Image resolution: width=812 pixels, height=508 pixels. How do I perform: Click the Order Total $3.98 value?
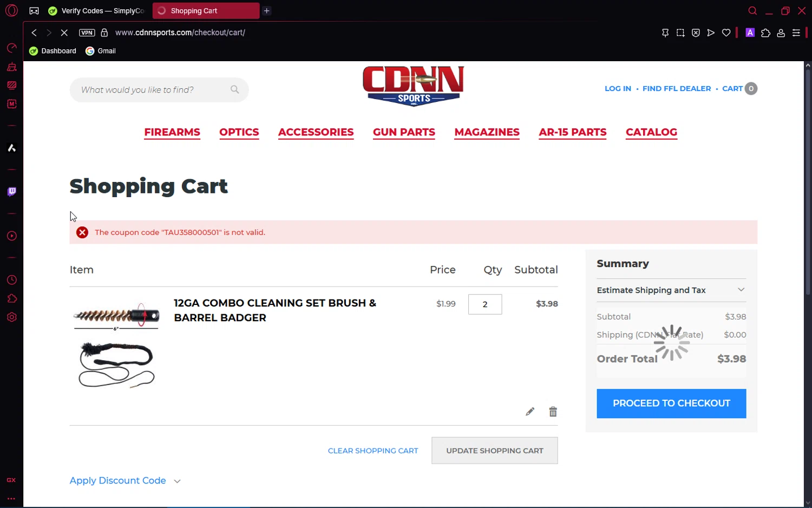pos(732,359)
